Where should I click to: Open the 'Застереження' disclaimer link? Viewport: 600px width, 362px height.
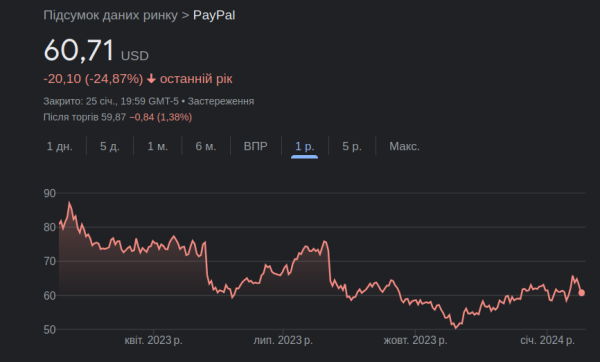click(x=221, y=101)
